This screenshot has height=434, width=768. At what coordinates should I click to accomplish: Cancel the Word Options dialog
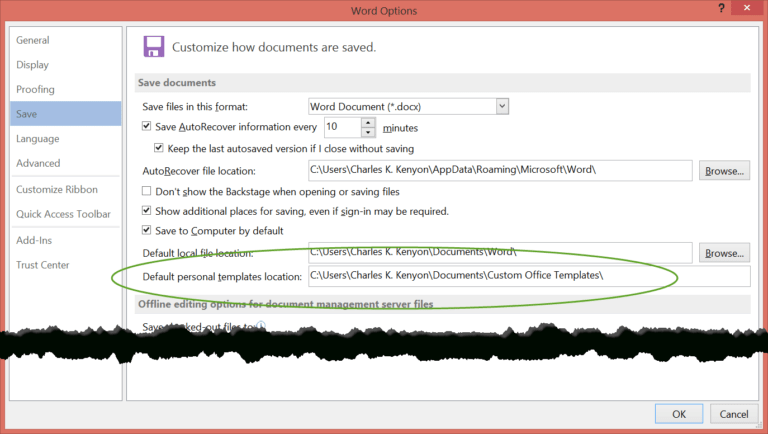(x=734, y=414)
